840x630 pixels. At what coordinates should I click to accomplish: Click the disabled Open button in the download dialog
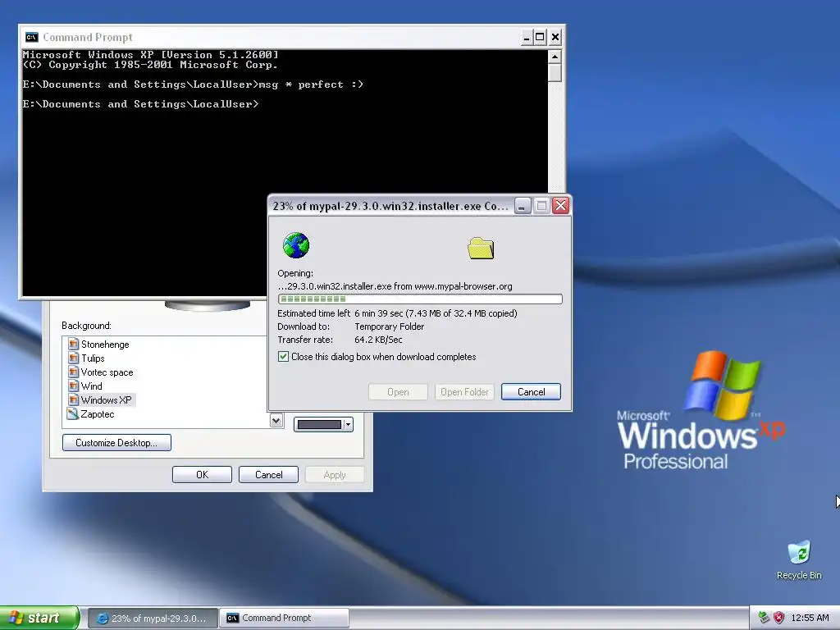[398, 391]
